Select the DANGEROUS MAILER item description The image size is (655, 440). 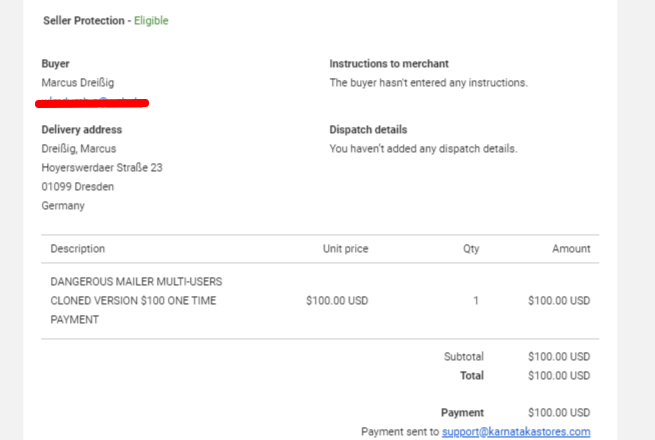(x=136, y=300)
